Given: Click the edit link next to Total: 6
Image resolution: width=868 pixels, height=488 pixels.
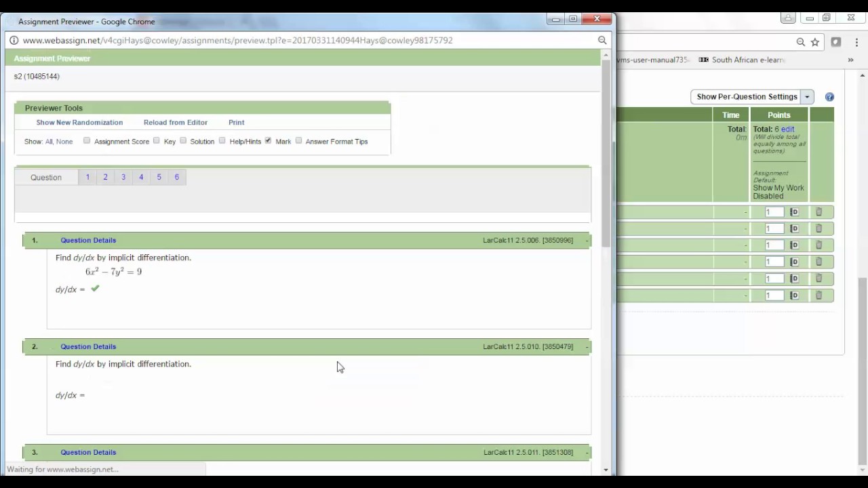Looking at the screenshot, I should click(x=787, y=129).
